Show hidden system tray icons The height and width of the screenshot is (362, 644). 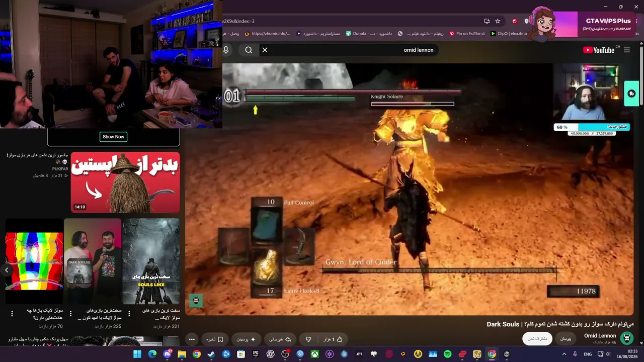[563, 354]
